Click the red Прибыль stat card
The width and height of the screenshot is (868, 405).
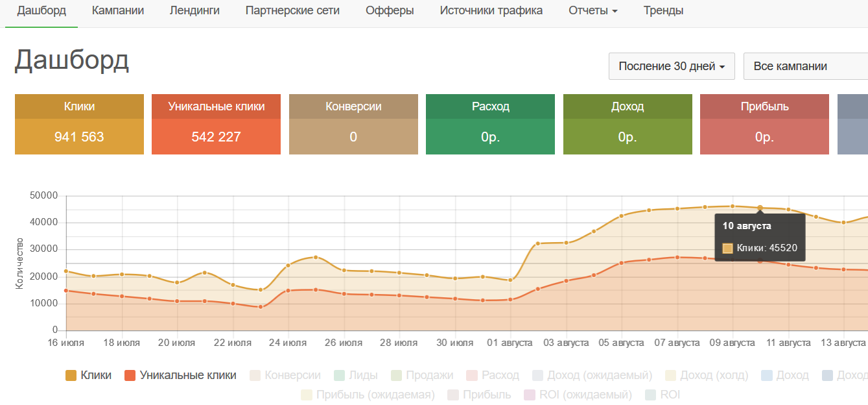click(764, 124)
